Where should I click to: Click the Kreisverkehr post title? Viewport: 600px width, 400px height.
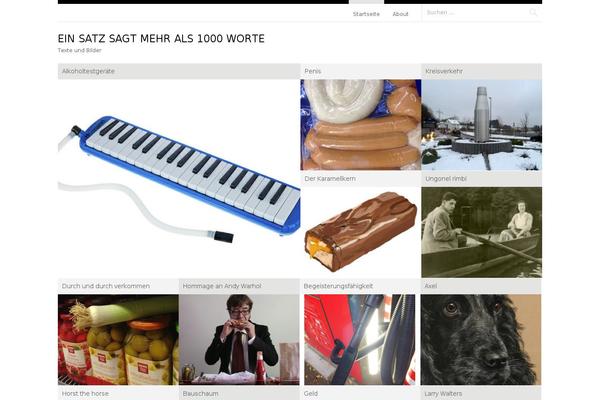tap(444, 71)
